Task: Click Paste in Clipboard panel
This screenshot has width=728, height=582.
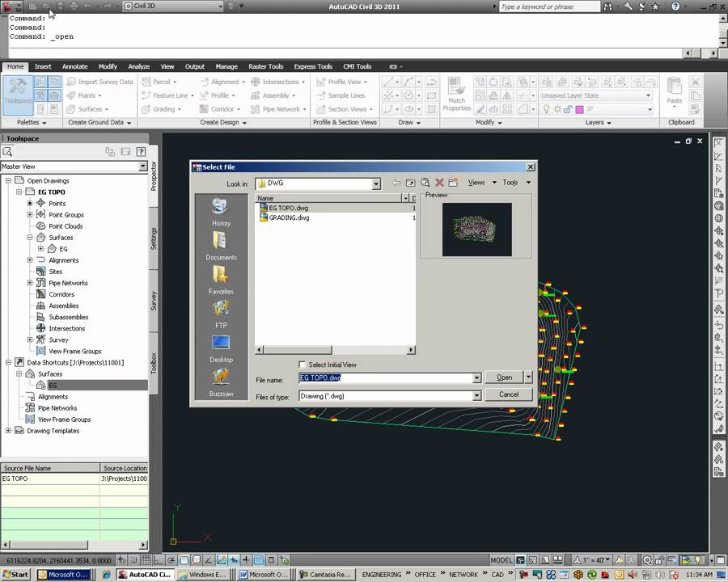Action: pos(674,93)
